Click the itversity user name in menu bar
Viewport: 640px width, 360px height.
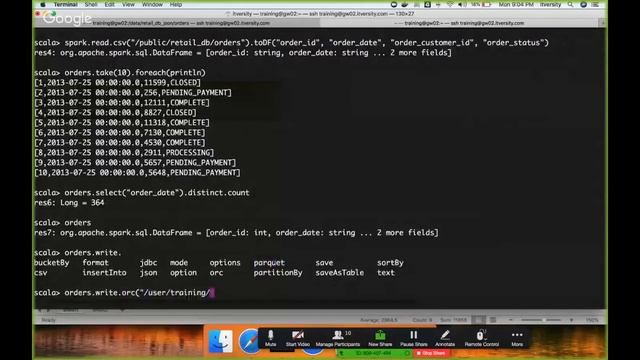tap(550, 4)
